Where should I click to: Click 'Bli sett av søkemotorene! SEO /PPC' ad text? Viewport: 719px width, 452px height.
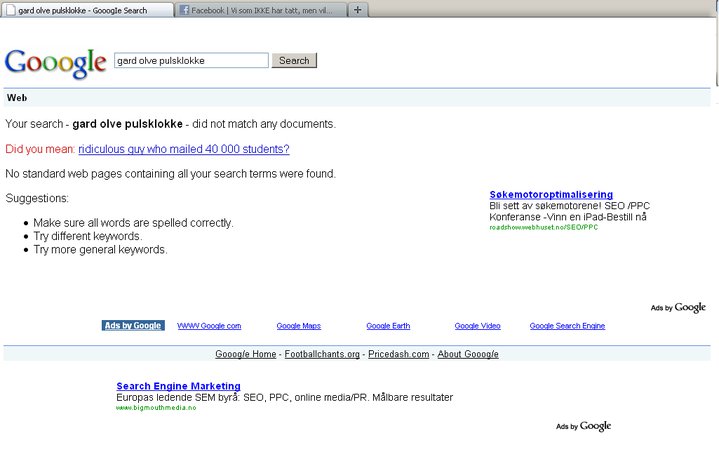tap(570, 206)
